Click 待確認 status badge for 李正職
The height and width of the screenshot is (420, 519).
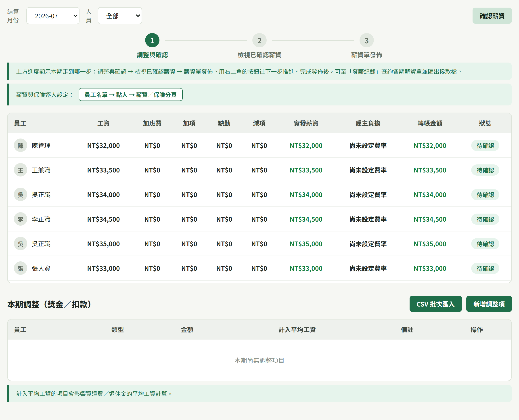[x=485, y=219]
